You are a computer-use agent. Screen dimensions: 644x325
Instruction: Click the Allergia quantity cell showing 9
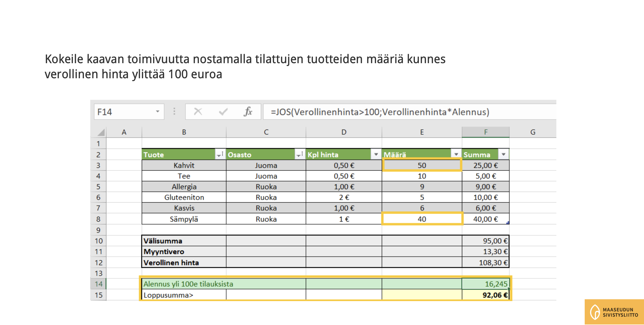point(422,187)
